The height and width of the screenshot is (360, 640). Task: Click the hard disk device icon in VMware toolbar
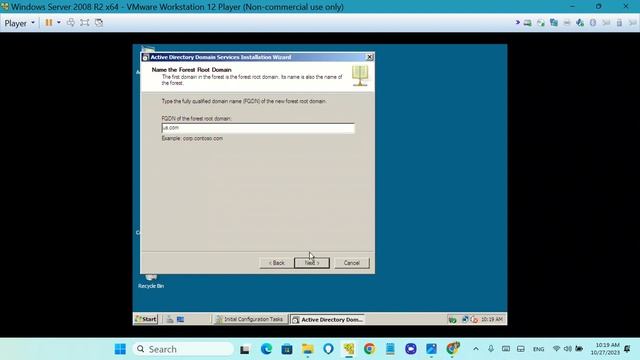tap(528, 23)
